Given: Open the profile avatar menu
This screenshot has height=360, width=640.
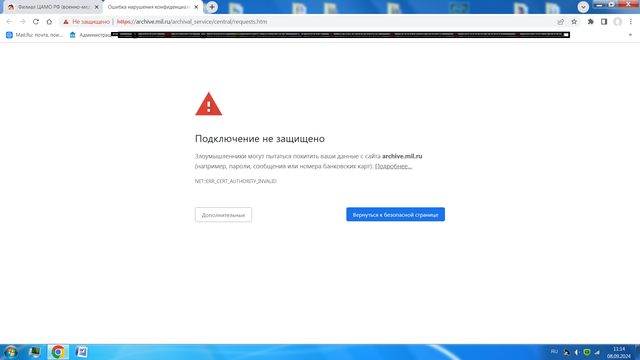Looking at the screenshot, I should (x=618, y=22).
